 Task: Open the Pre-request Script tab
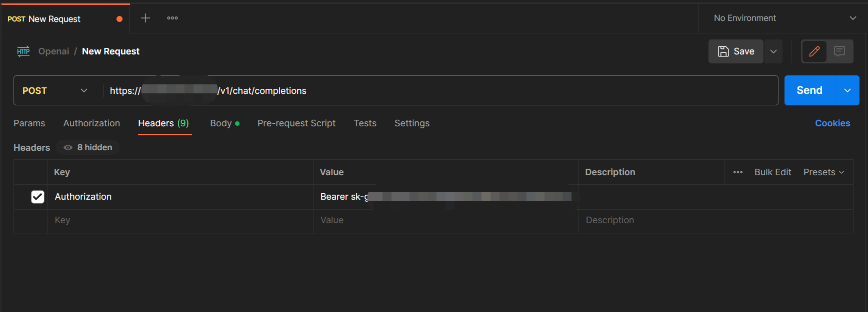(296, 123)
